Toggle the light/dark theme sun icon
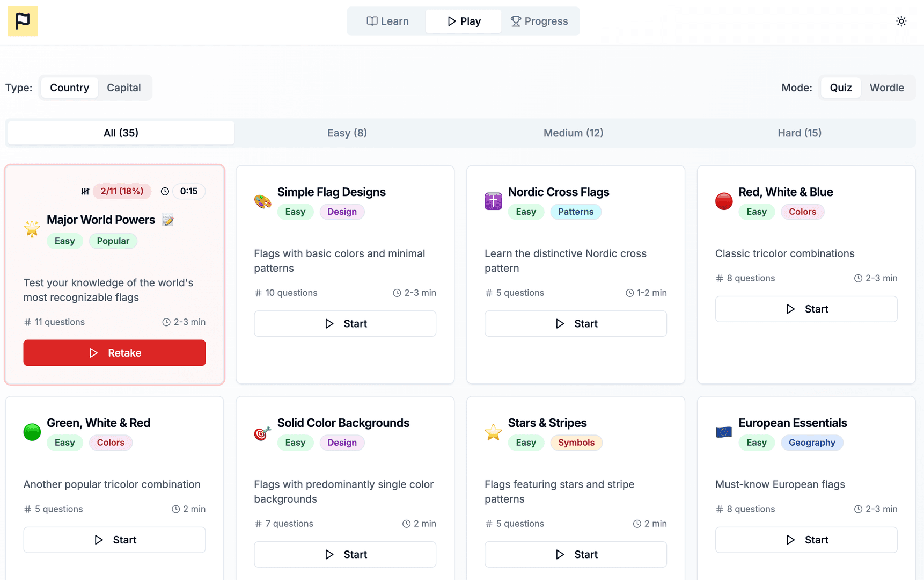The height and width of the screenshot is (580, 924). coord(901,21)
